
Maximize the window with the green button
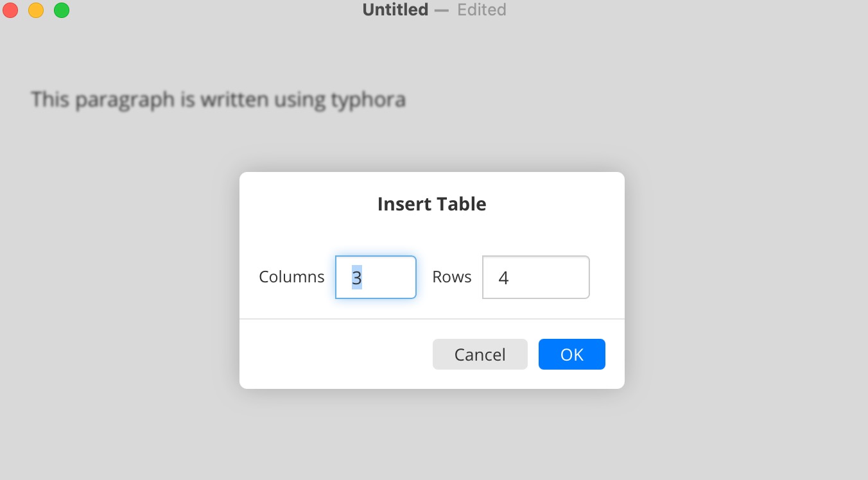[x=62, y=10]
